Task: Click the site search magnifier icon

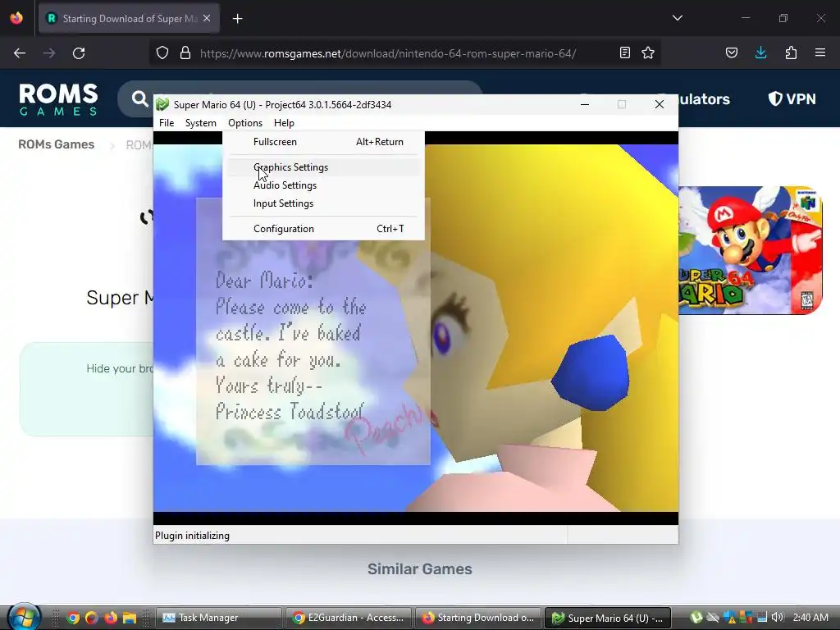Action: [139, 98]
